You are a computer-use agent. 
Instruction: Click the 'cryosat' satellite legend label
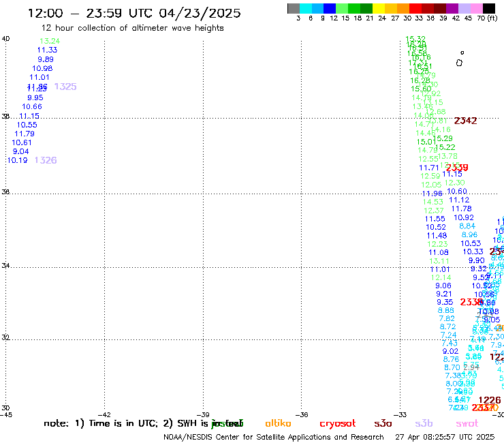pos(338,423)
